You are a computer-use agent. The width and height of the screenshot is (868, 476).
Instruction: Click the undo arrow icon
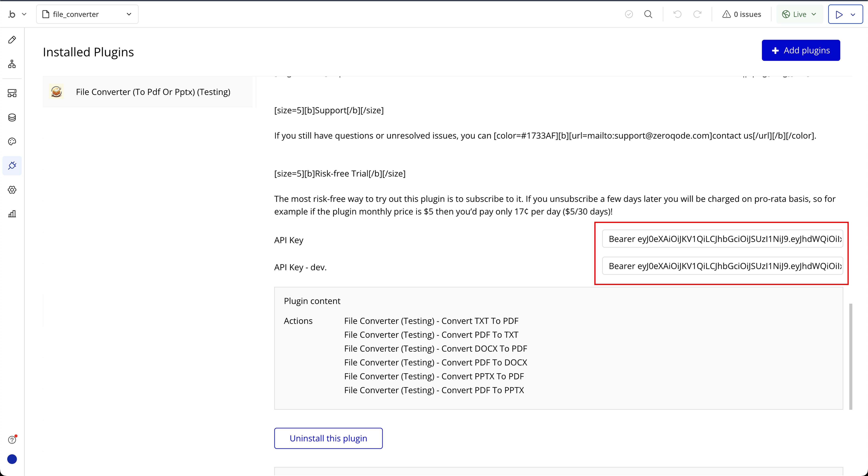pyautogui.click(x=677, y=14)
